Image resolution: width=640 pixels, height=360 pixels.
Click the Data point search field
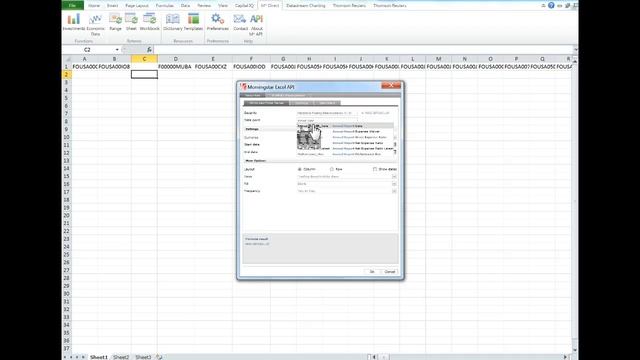327,120
